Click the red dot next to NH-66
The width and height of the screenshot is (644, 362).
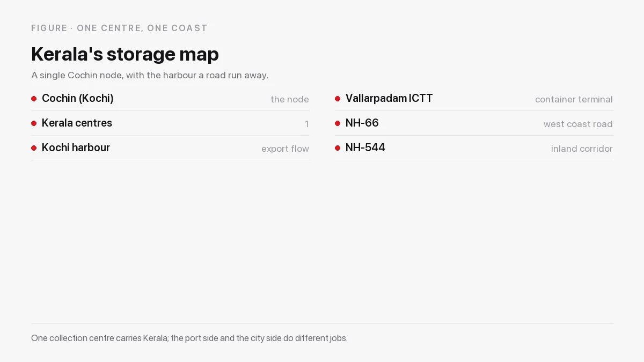click(338, 123)
